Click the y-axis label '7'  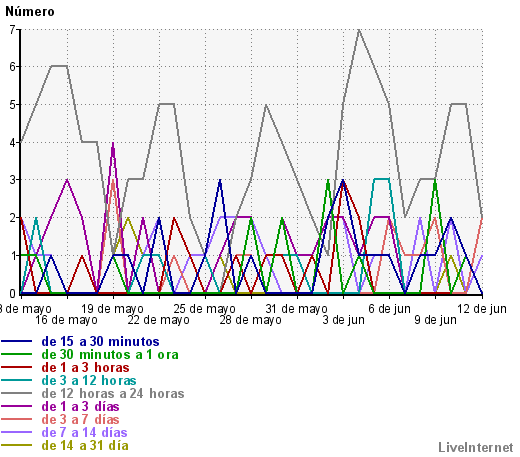12,30
